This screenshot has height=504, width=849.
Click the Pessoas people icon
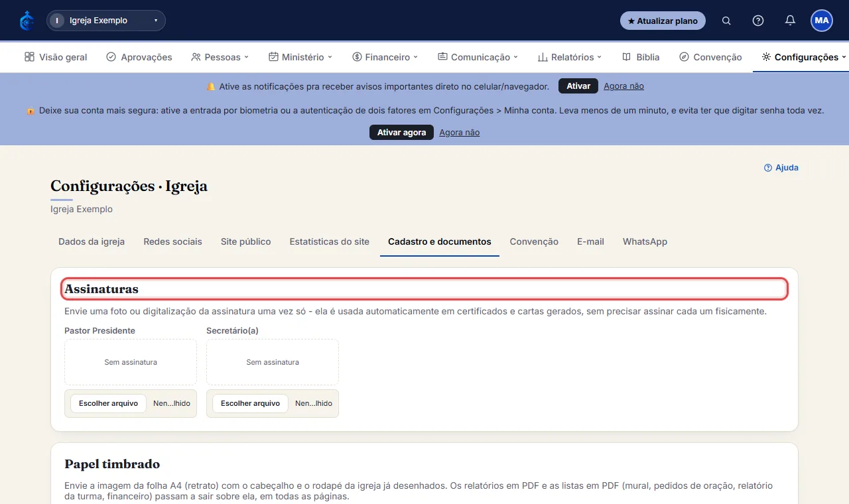196,57
